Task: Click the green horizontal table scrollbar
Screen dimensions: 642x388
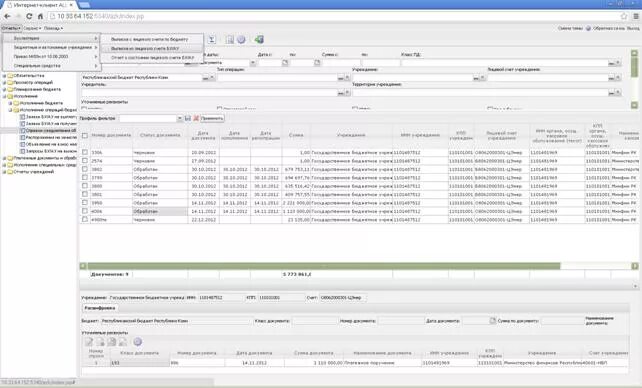Action: (x=323, y=266)
